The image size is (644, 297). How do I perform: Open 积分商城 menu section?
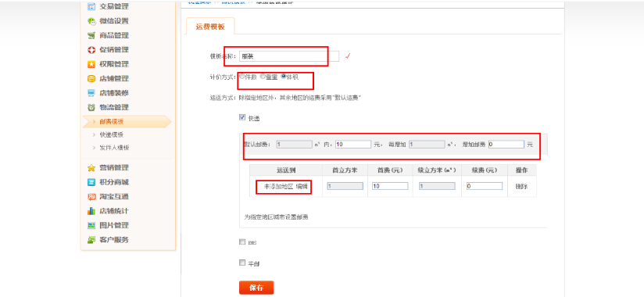(x=114, y=182)
